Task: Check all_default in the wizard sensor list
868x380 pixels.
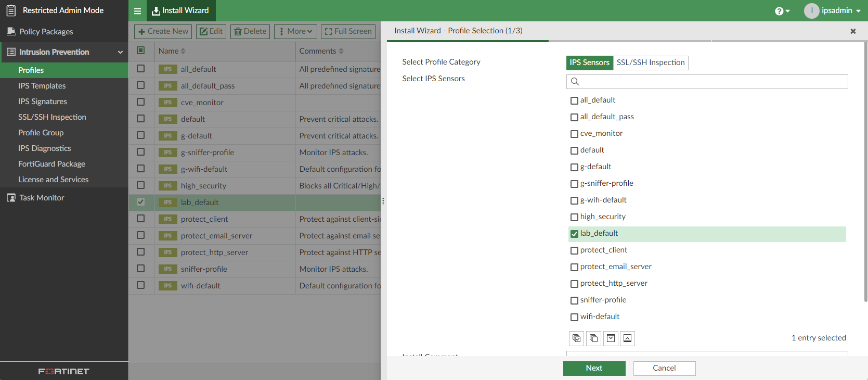Action: 574,100
